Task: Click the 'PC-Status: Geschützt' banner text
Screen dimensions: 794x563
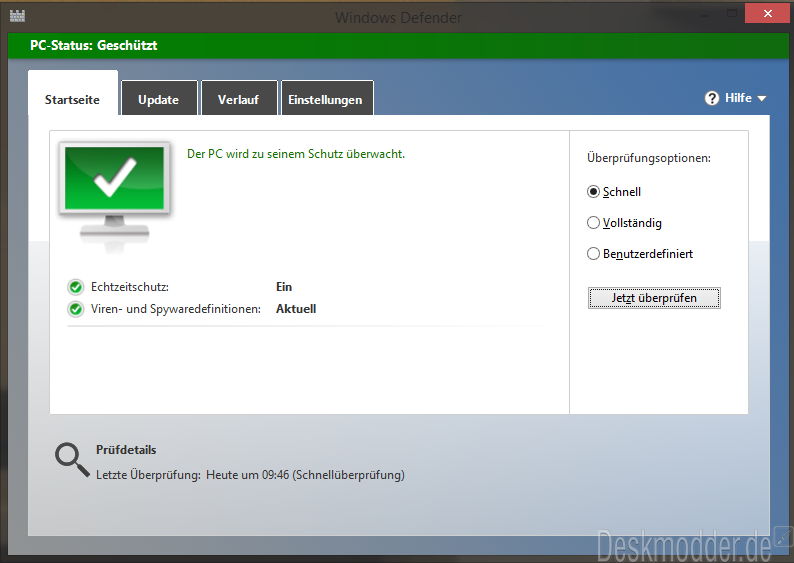Action: click(94, 45)
